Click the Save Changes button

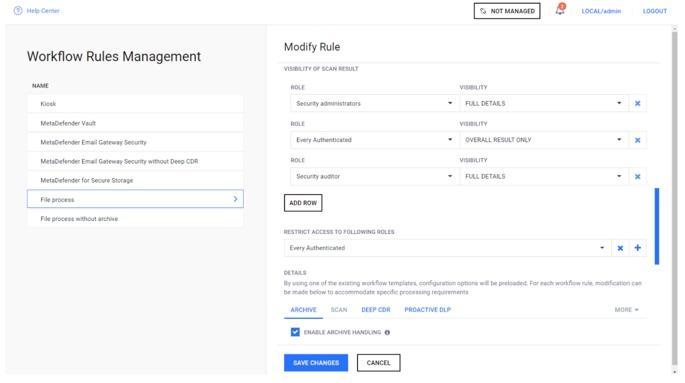316,363
